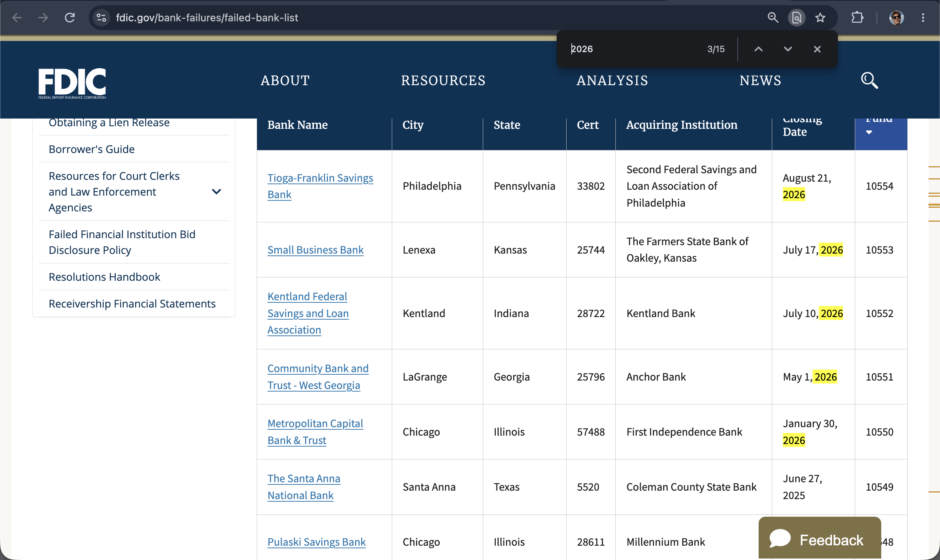Open Tioga-Franklin Savings Bank link
The width and height of the screenshot is (940, 560).
320,186
